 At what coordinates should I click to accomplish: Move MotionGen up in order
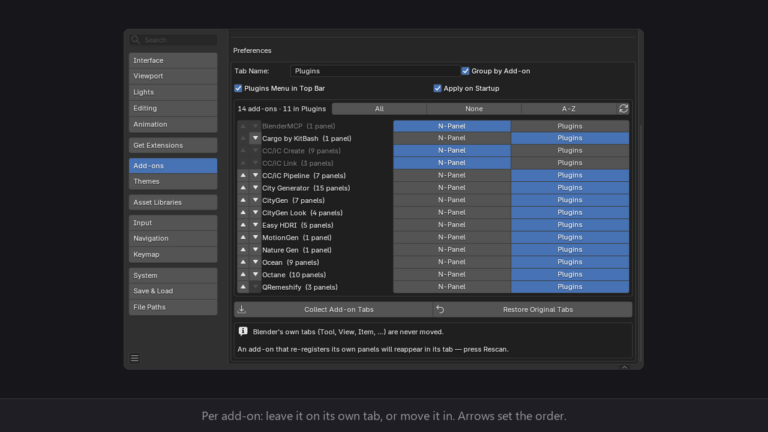pyautogui.click(x=243, y=237)
